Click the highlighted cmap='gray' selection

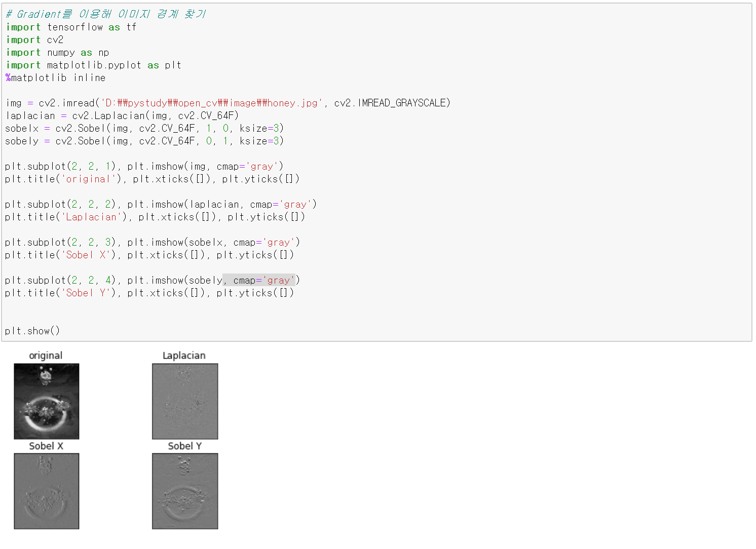tap(259, 281)
